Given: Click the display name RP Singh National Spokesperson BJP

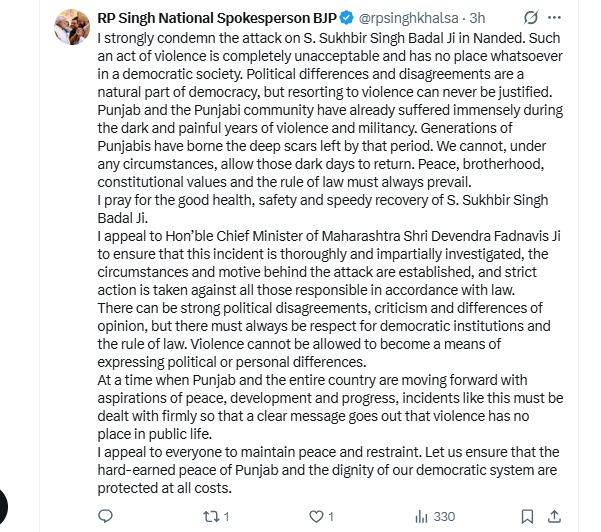Looking at the screenshot, I should click(x=217, y=18).
